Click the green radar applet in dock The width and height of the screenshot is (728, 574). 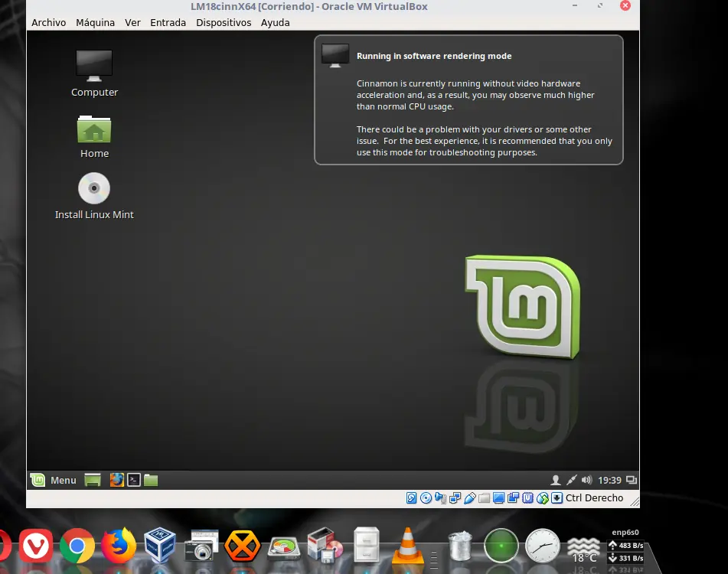tap(501, 546)
